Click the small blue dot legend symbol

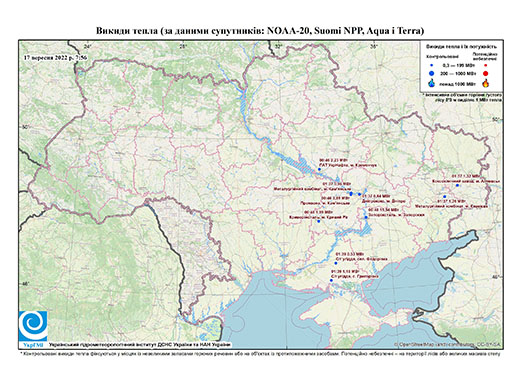pos(432,65)
